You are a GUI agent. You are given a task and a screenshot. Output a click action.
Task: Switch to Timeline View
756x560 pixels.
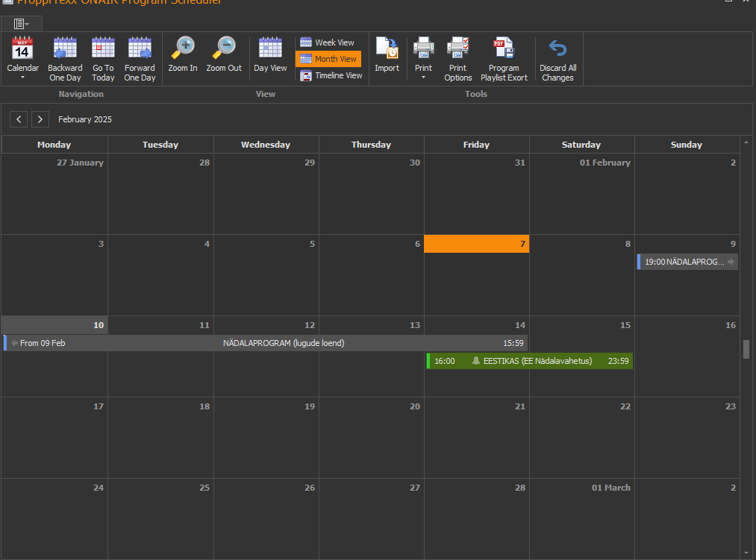331,75
